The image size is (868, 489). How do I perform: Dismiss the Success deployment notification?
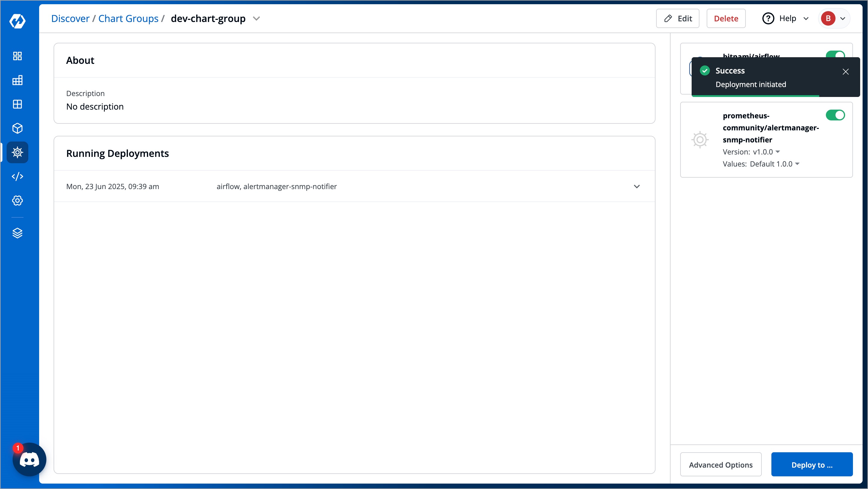[846, 71]
